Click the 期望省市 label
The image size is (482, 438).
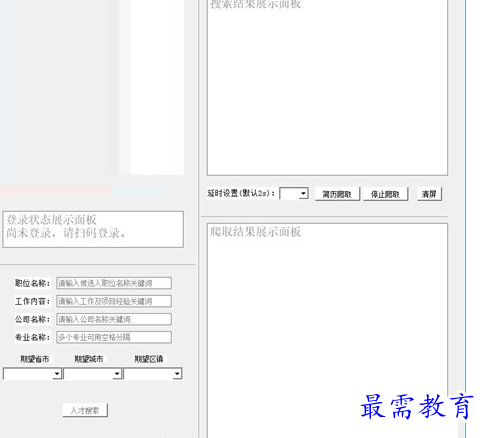[x=35, y=359]
